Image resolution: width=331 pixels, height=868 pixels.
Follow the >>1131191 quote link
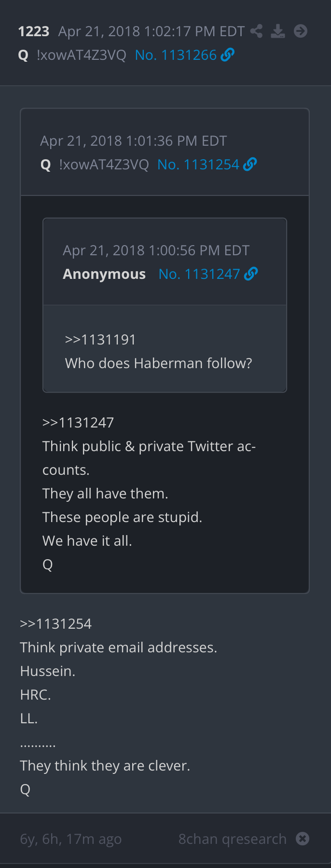[99, 339]
